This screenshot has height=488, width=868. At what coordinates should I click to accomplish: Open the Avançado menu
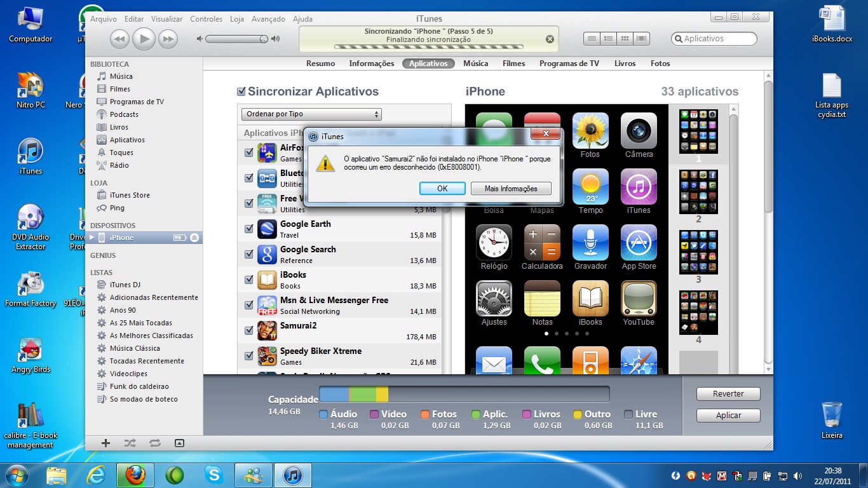[x=268, y=19]
